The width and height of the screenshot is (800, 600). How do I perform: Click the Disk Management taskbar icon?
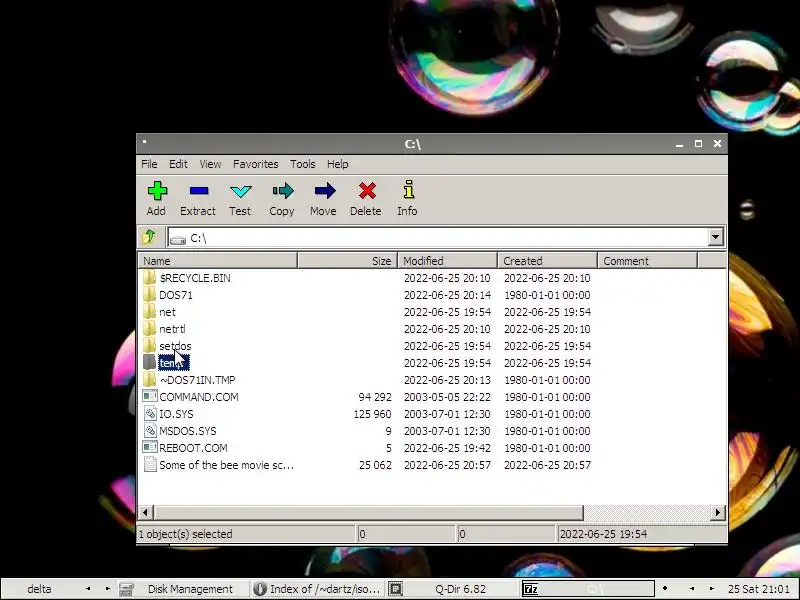pyautogui.click(x=126, y=589)
